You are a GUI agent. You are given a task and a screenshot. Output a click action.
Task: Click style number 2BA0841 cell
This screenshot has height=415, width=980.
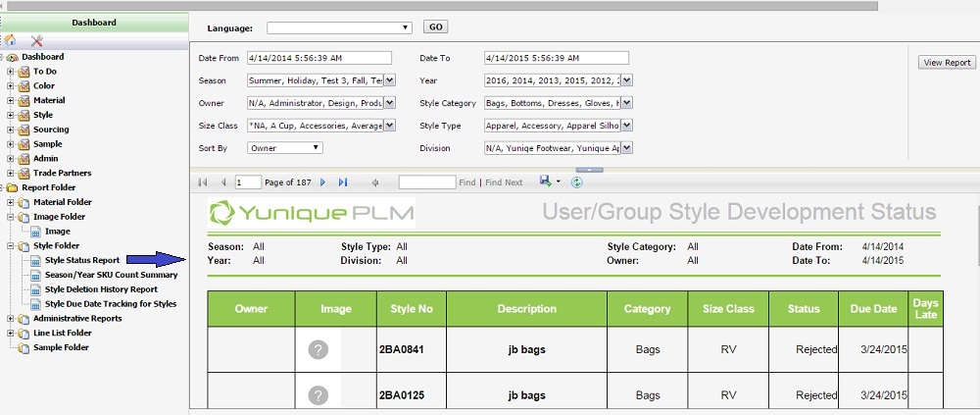tap(412, 349)
